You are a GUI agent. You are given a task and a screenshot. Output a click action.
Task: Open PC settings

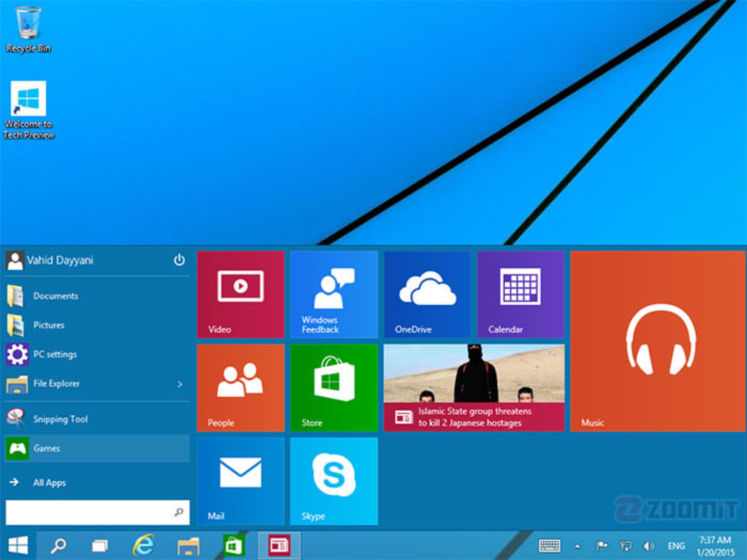pyautogui.click(x=97, y=354)
